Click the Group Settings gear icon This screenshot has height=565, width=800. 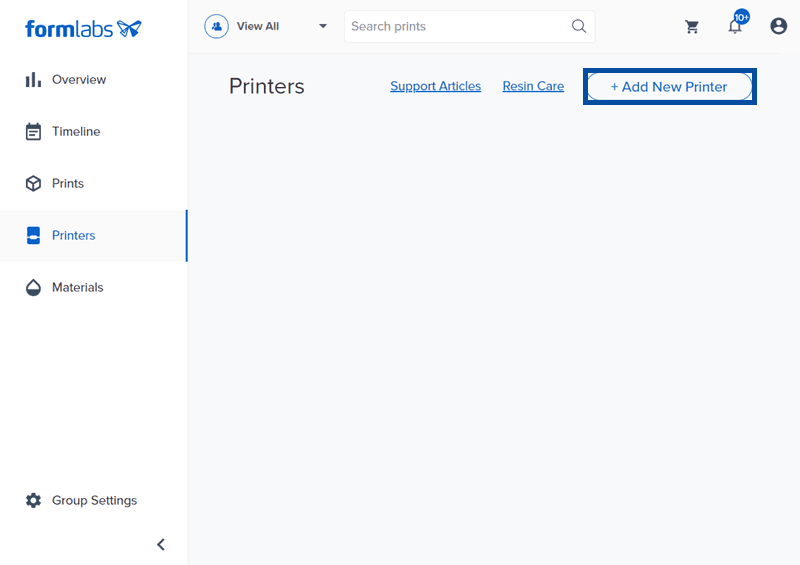(x=33, y=501)
